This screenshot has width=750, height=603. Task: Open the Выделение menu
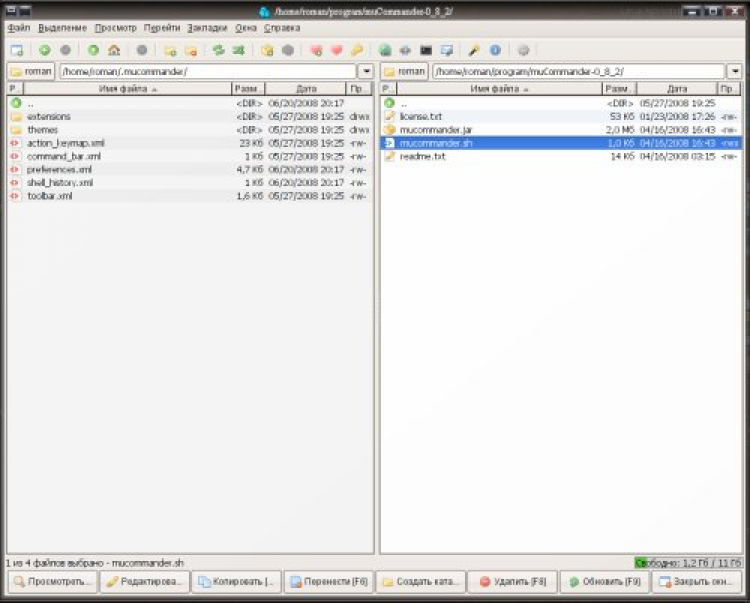click(x=63, y=28)
